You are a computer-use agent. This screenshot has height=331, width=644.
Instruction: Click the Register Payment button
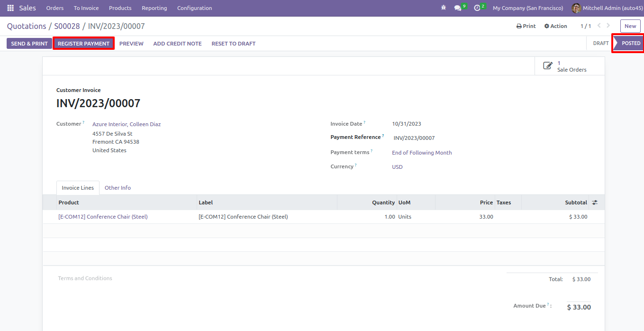(x=83, y=44)
